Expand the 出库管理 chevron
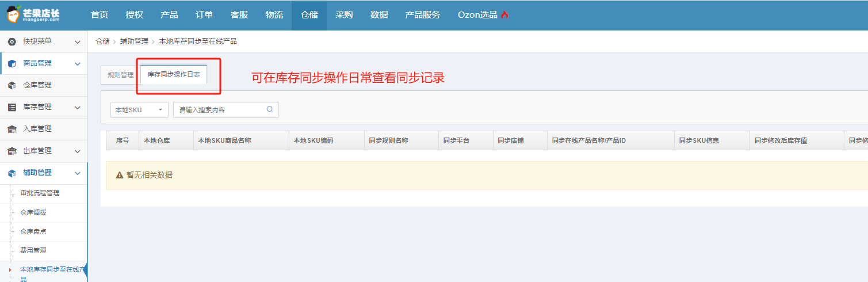868x282 pixels. (77, 151)
